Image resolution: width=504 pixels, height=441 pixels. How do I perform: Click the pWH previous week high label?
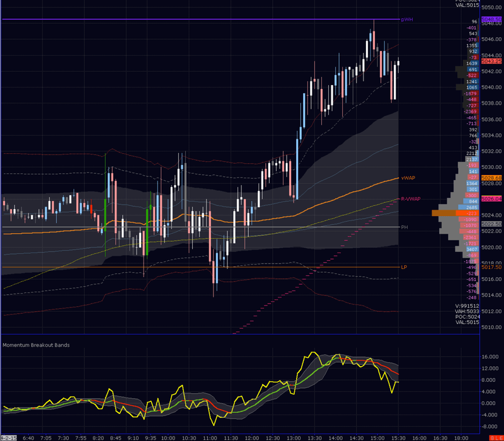(x=406, y=20)
